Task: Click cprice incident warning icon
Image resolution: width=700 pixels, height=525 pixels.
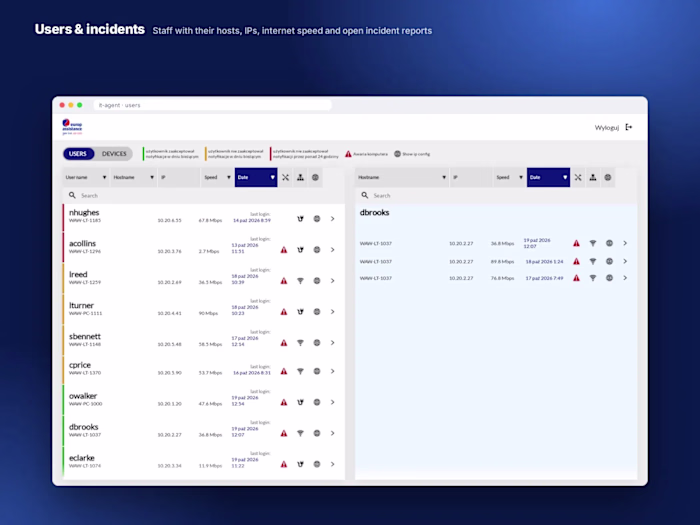Action: tap(284, 371)
